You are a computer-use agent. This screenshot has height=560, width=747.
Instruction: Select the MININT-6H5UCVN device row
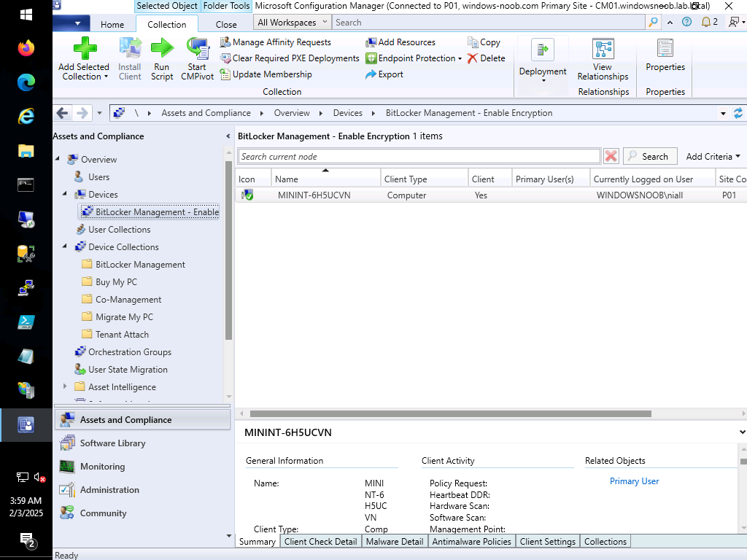click(x=491, y=195)
